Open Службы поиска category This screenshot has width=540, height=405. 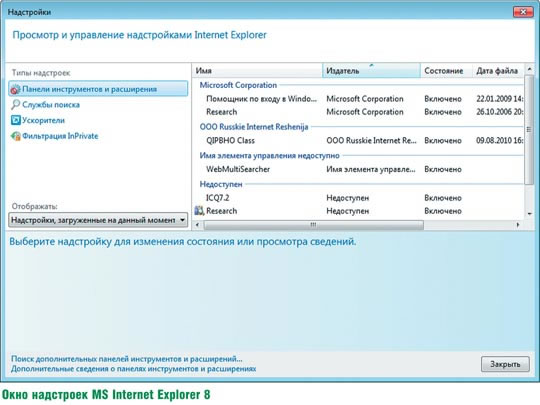pyautogui.click(x=51, y=105)
